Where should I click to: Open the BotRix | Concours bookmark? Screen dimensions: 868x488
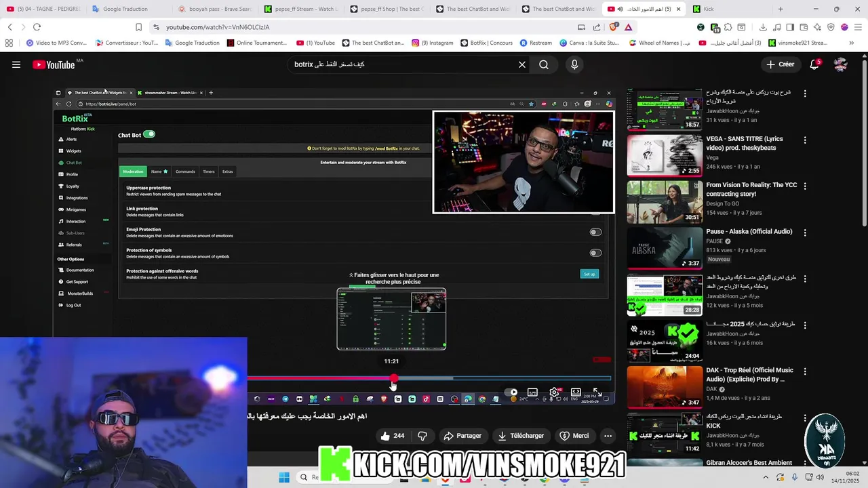coord(486,43)
